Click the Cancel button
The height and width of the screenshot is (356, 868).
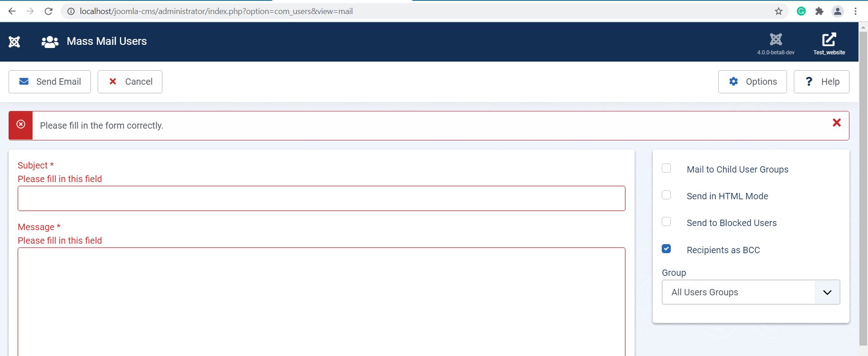[130, 82]
